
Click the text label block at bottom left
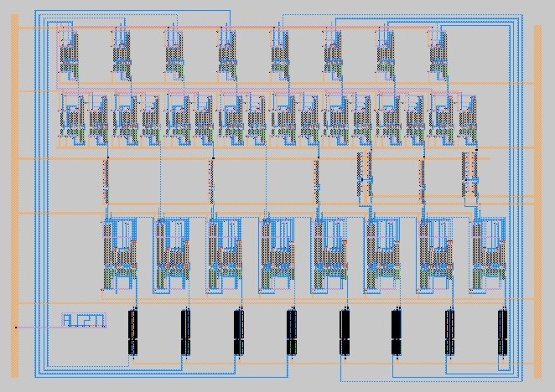pos(84,320)
